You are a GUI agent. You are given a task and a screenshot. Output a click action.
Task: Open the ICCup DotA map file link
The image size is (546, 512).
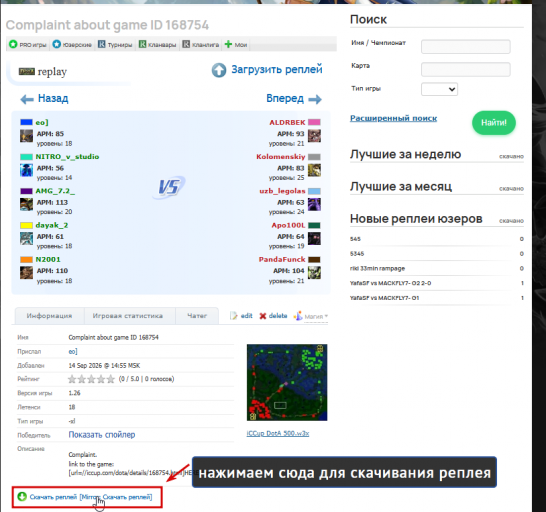(x=278, y=433)
